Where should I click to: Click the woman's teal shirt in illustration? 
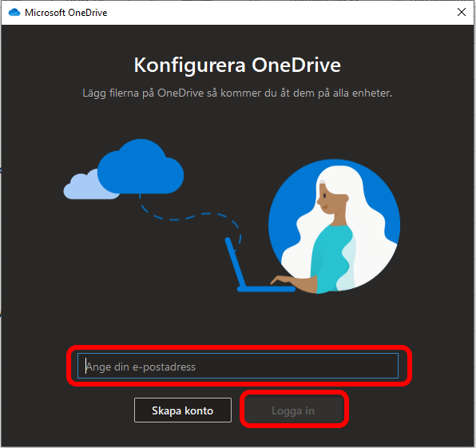tap(329, 258)
